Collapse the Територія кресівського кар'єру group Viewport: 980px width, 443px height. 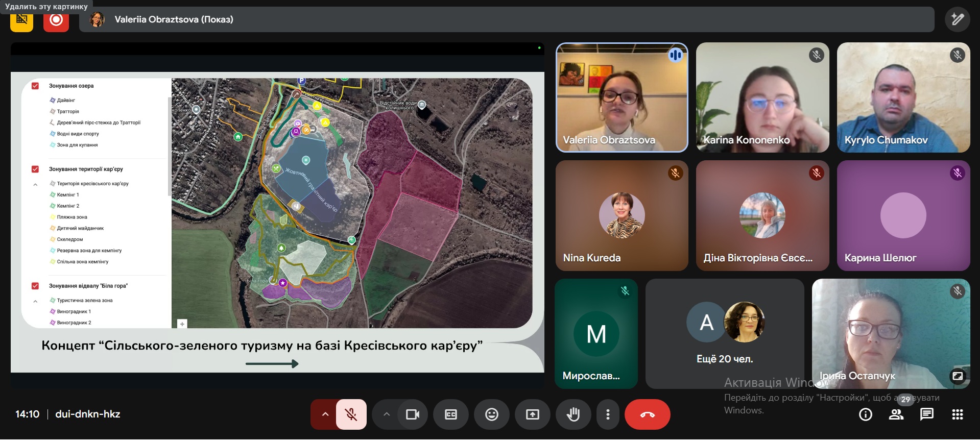click(x=35, y=184)
